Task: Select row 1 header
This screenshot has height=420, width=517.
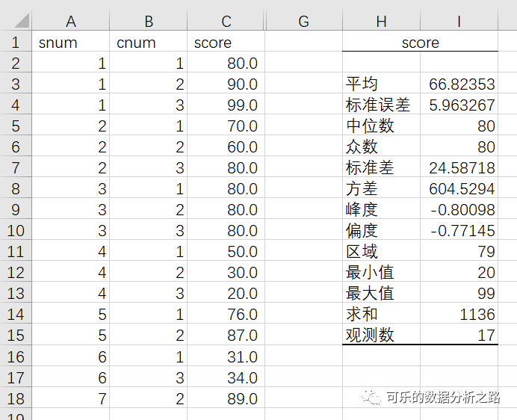Action: (x=16, y=43)
